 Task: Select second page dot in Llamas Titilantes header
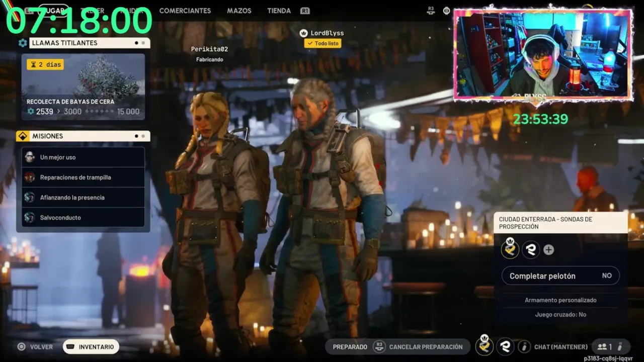[x=143, y=43]
